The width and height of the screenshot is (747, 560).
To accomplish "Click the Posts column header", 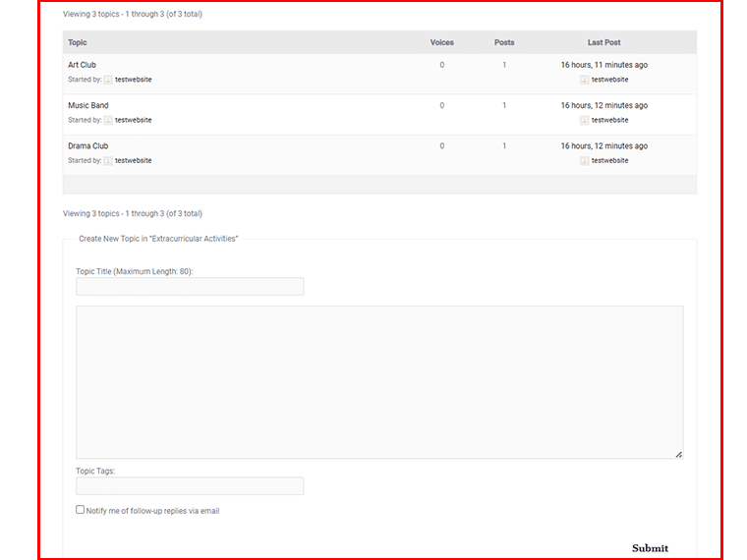I will [x=504, y=42].
